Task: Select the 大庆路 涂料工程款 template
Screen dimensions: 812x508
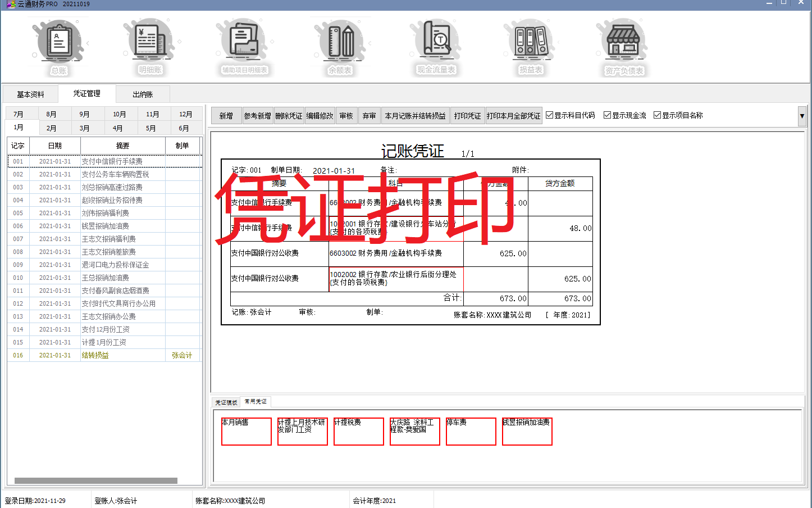Action: 415,432
